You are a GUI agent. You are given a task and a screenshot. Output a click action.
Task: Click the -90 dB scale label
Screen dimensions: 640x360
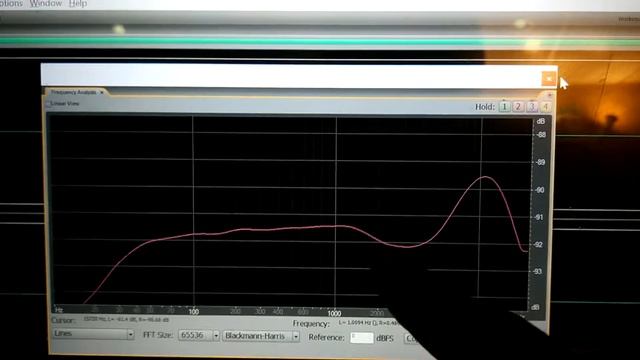[x=540, y=190]
